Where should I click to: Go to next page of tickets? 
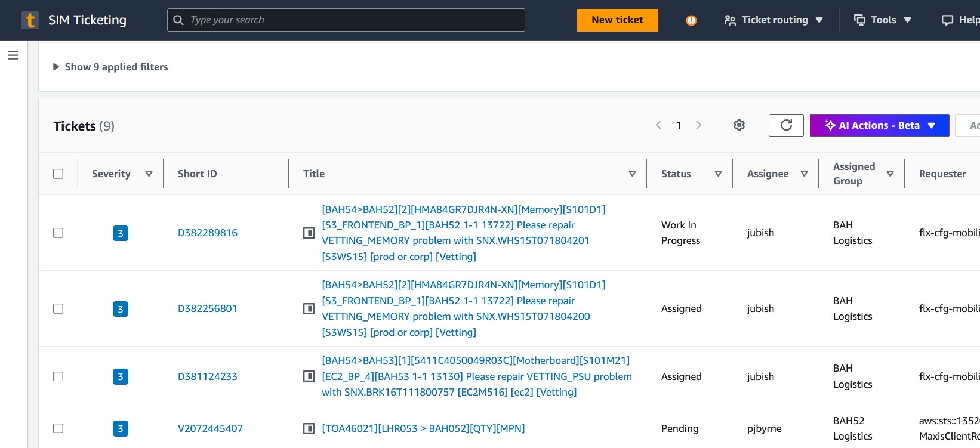point(698,125)
